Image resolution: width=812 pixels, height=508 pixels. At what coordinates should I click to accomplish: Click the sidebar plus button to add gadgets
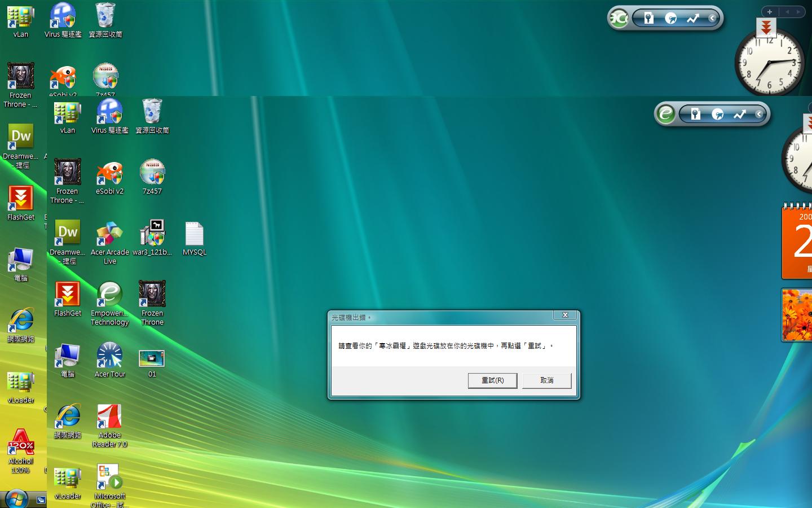[769, 12]
